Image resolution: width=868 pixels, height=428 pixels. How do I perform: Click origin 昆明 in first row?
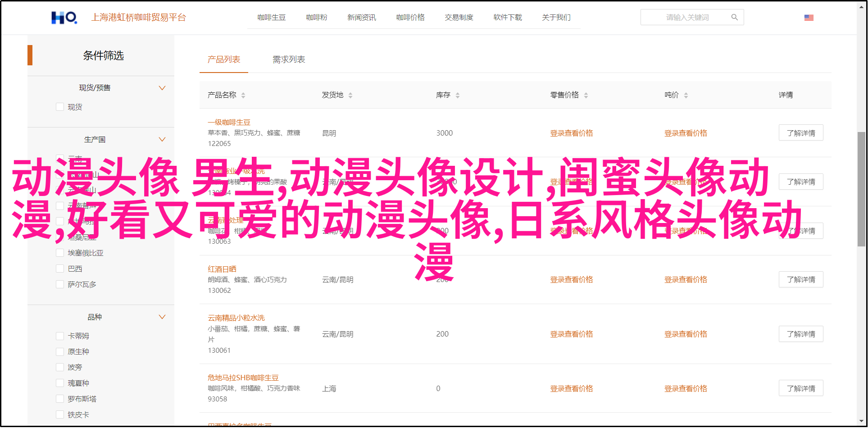(x=329, y=133)
